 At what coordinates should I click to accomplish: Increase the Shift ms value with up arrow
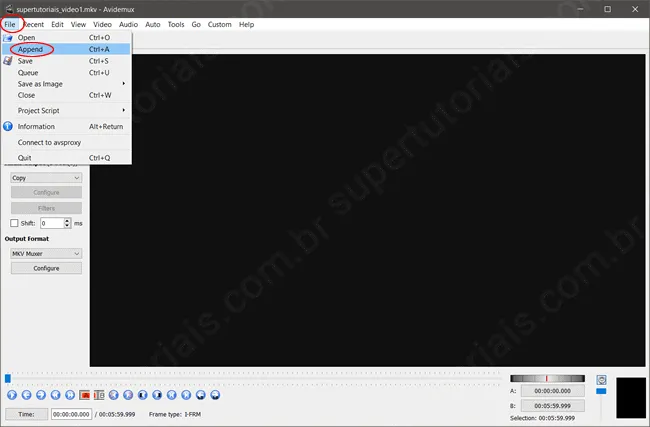coord(68,221)
